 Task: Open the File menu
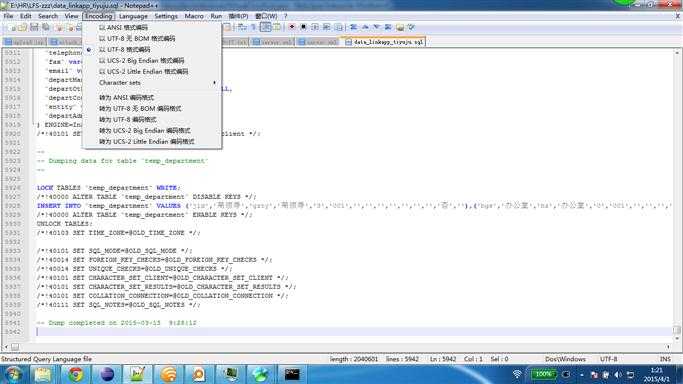tap(8, 16)
